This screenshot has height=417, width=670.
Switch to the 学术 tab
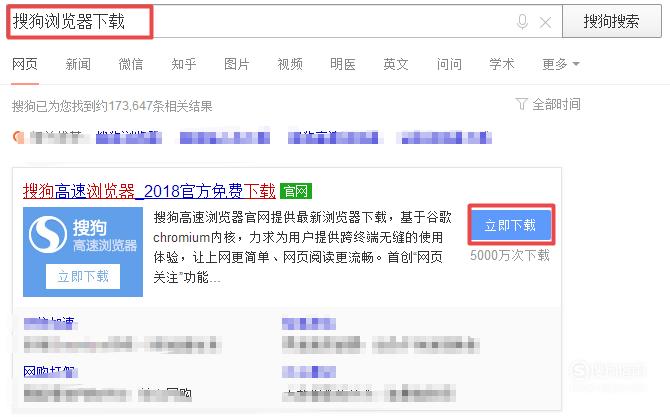click(x=502, y=64)
